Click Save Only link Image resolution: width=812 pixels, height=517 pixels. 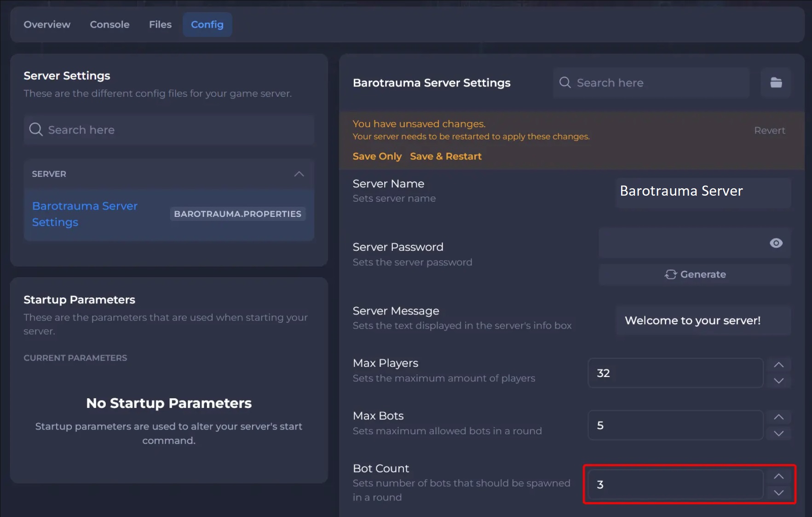377,157
